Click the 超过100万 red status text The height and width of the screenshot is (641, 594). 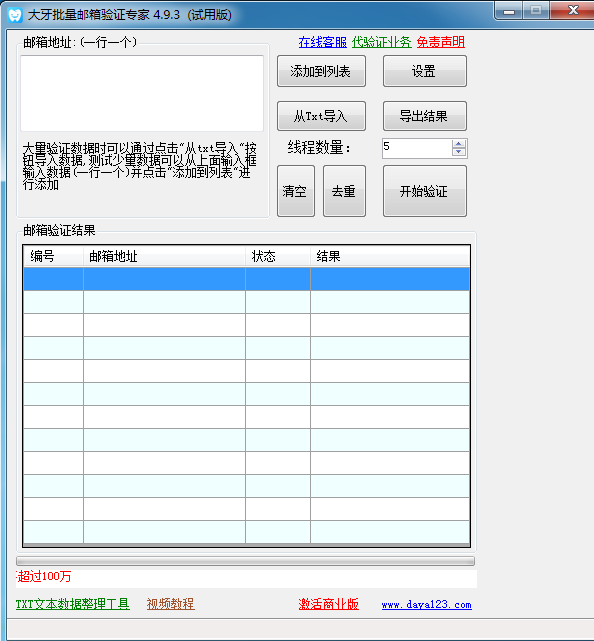[44, 576]
